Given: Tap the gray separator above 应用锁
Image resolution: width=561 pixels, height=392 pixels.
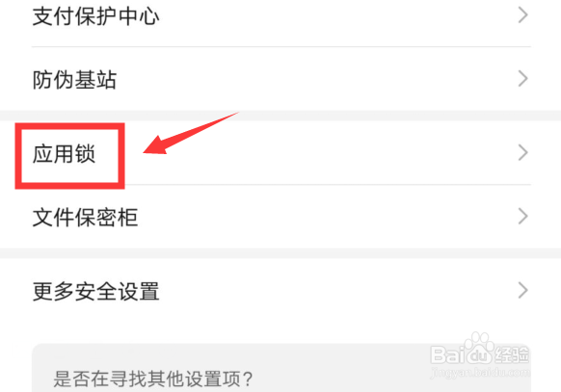Looking at the screenshot, I should (x=280, y=116).
